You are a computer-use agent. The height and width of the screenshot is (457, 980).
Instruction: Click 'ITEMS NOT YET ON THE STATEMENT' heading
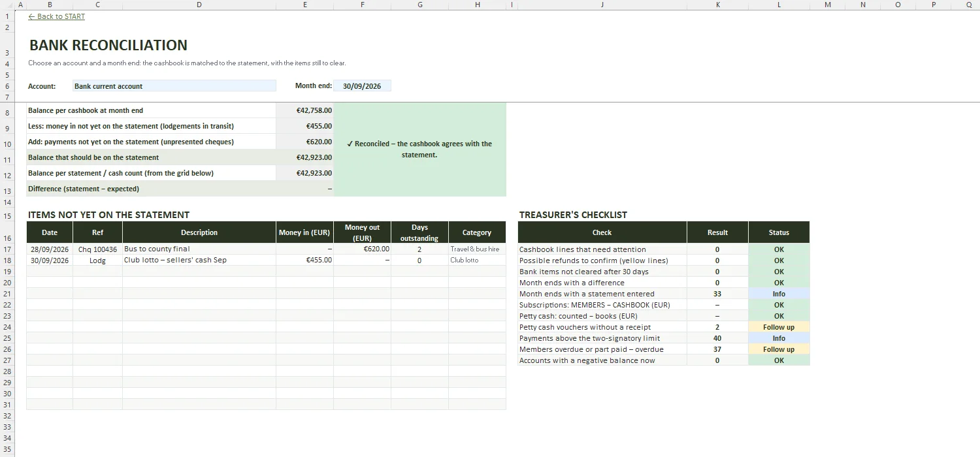pos(108,215)
